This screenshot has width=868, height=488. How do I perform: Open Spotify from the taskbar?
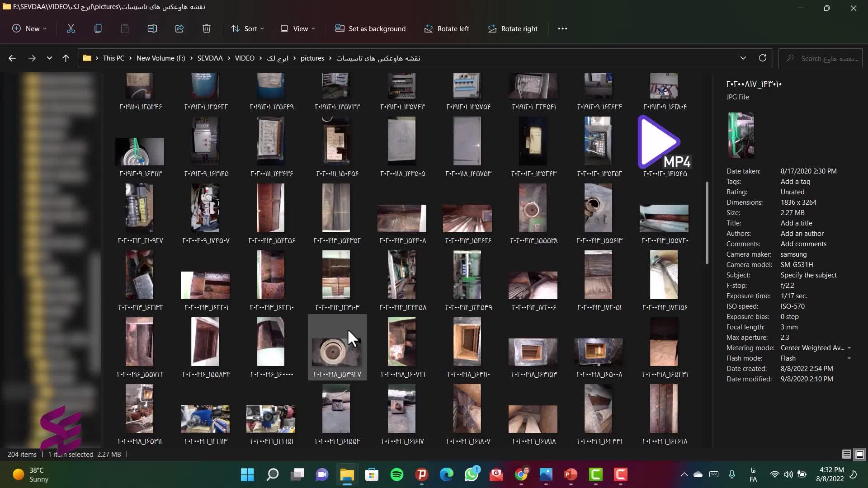coord(396,474)
